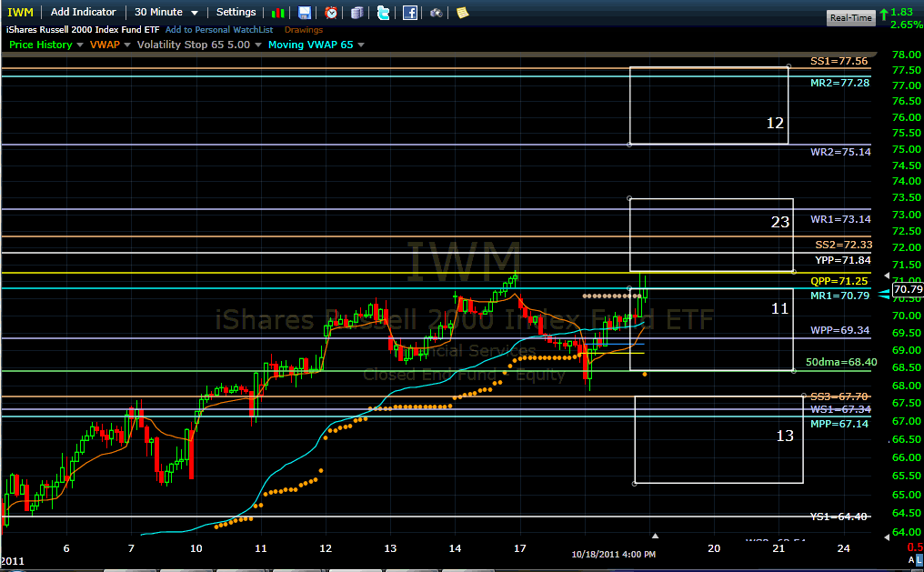Screen dimensions: 924x572
Task: Click the 2.65% percent change value
Action: pos(907,25)
